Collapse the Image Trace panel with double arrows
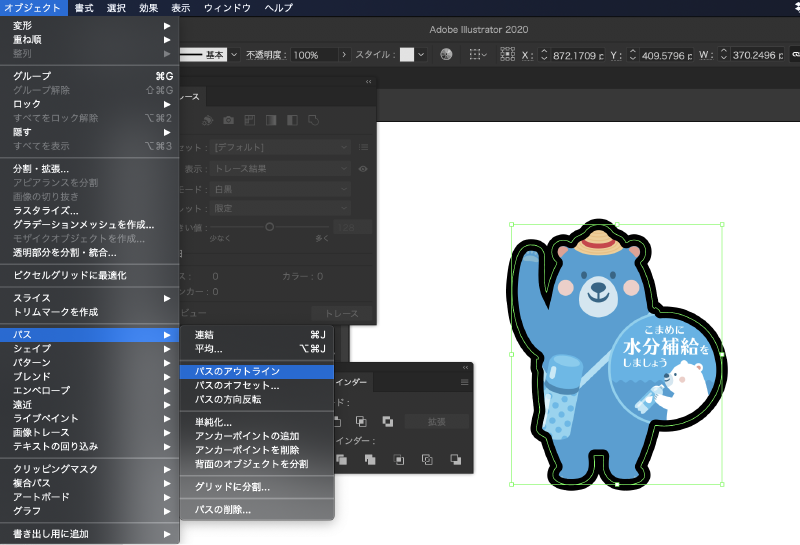This screenshot has width=800, height=545. 368,82
